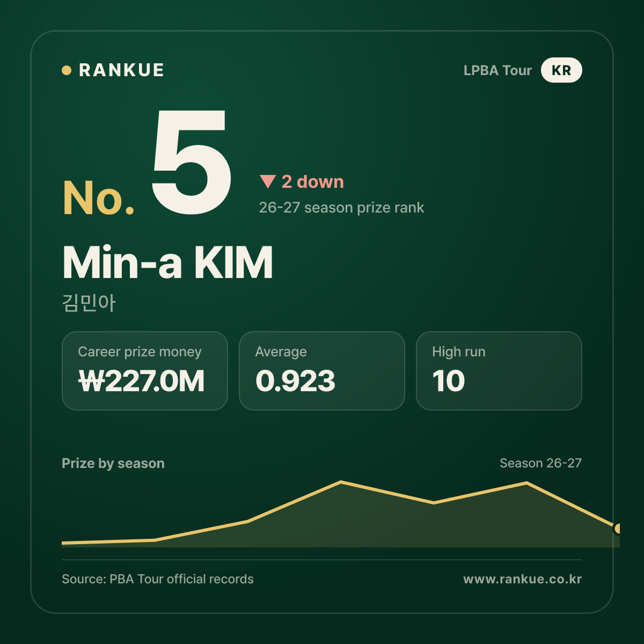The width and height of the screenshot is (644, 644).
Task: Click the yellow 'No.' text
Action: [99, 199]
